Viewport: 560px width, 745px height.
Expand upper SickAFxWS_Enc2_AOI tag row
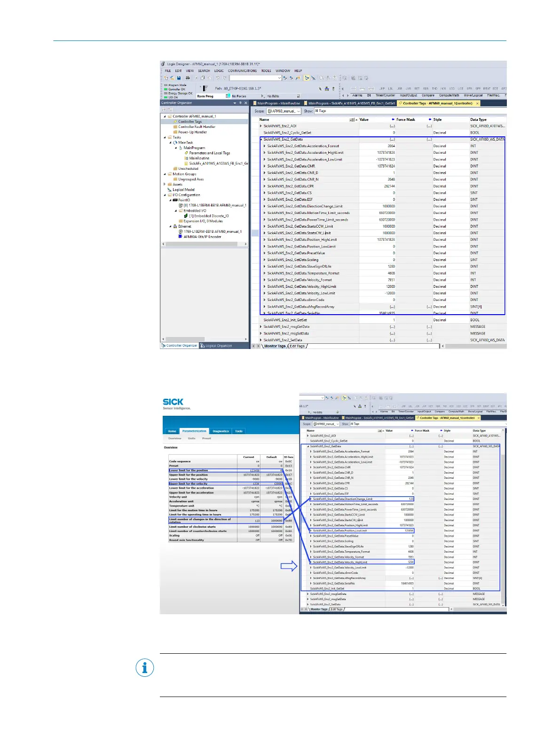point(261,126)
